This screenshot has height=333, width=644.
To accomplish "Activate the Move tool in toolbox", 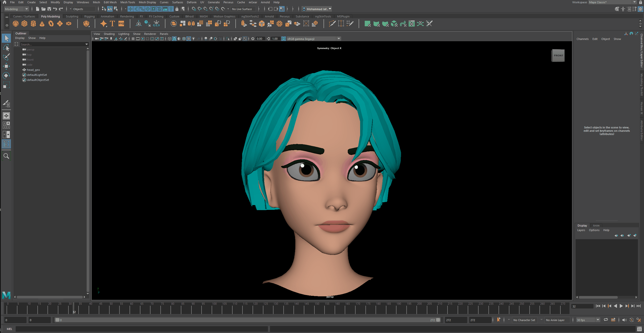I will [6, 66].
